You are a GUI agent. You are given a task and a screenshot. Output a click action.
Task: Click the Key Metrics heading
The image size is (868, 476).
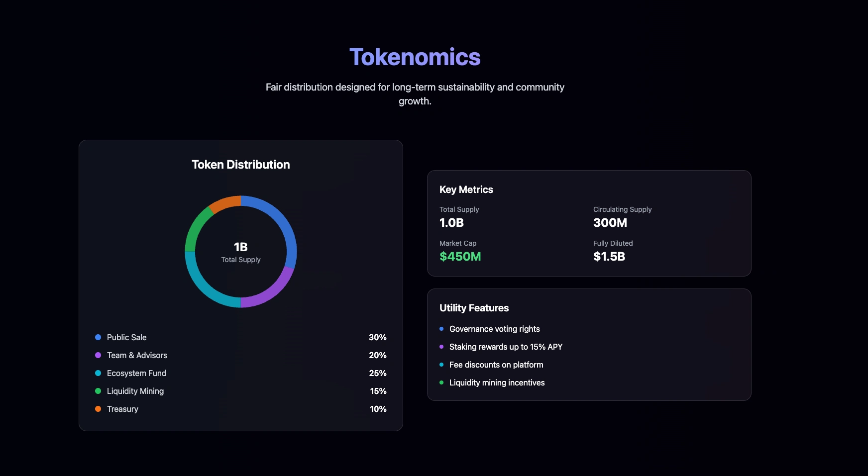[466, 190]
